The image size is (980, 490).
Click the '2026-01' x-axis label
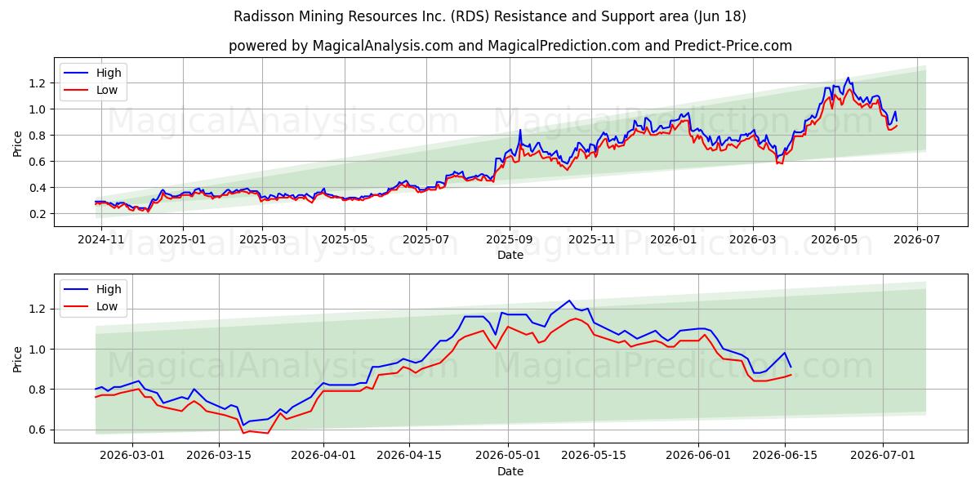[x=674, y=240]
